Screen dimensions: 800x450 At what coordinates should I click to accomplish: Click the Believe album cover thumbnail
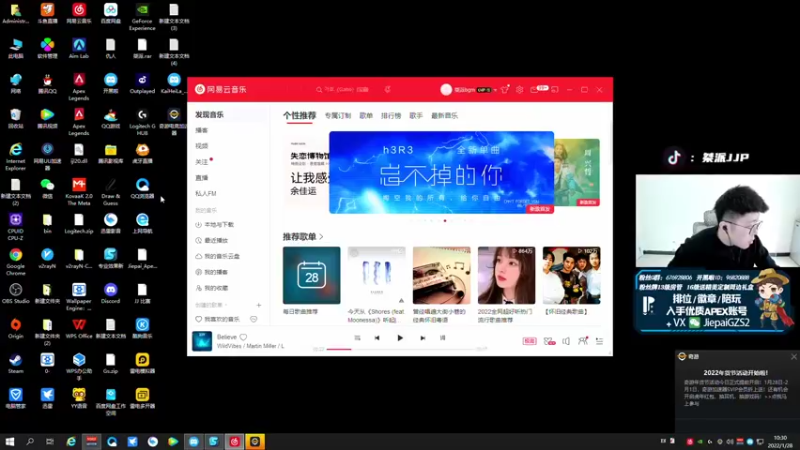point(202,341)
